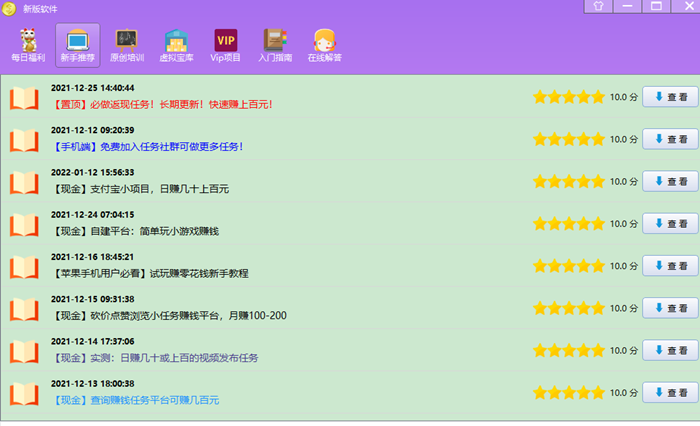Image resolution: width=700 pixels, height=426 pixels.
Task: Click 10.0 分 score on 视频发布任务 row
Action: pos(624,351)
